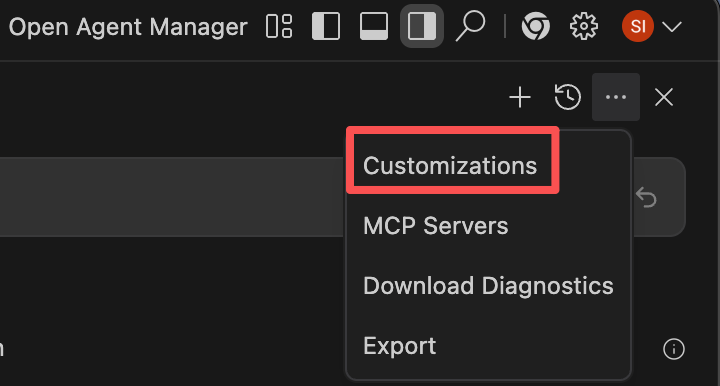Choose MCP Servers menu item
The image size is (720, 386).
point(436,225)
